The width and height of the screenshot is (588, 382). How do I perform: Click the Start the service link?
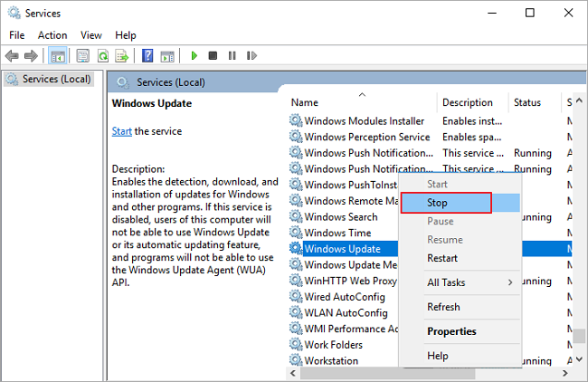pyautogui.click(x=121, y=131)
